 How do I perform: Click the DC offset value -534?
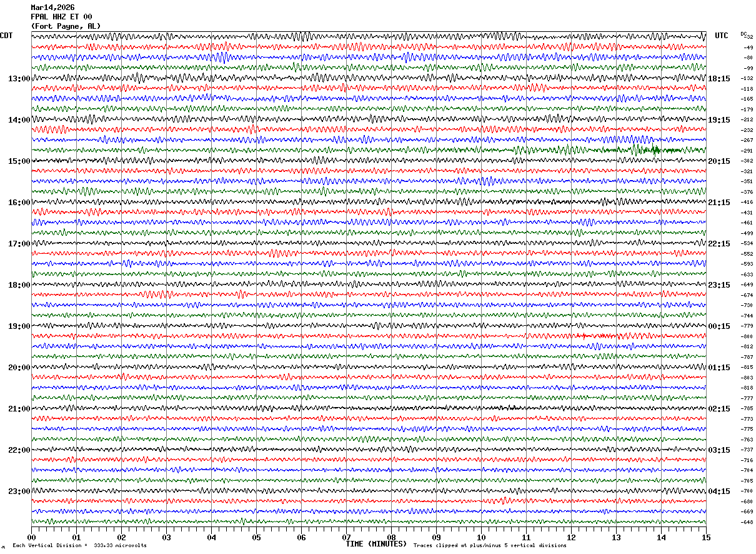click(x=747, y=244)
